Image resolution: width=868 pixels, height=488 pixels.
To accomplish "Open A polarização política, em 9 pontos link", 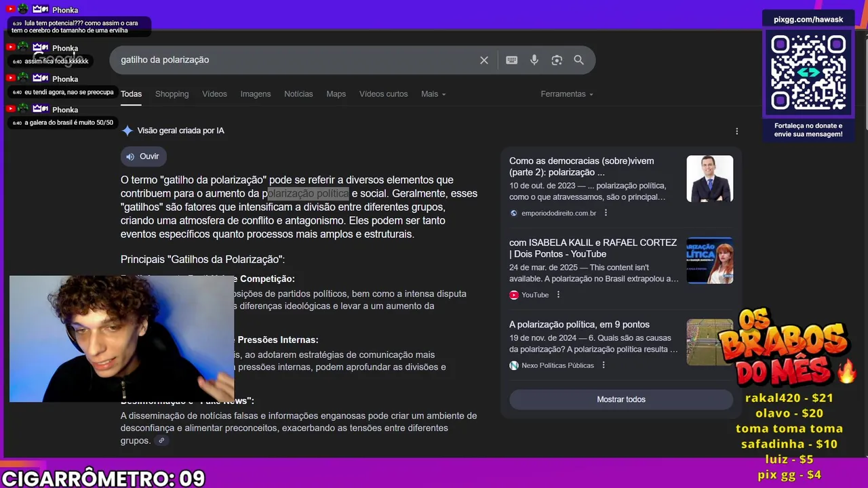I will [579, 325].
